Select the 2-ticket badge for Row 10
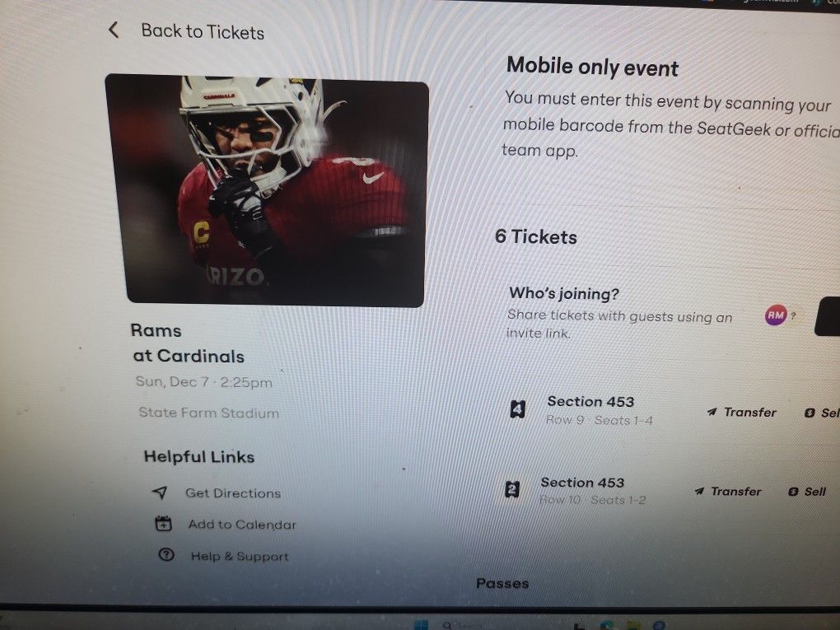This screenshot has height=630, width=840. point(514,489)
